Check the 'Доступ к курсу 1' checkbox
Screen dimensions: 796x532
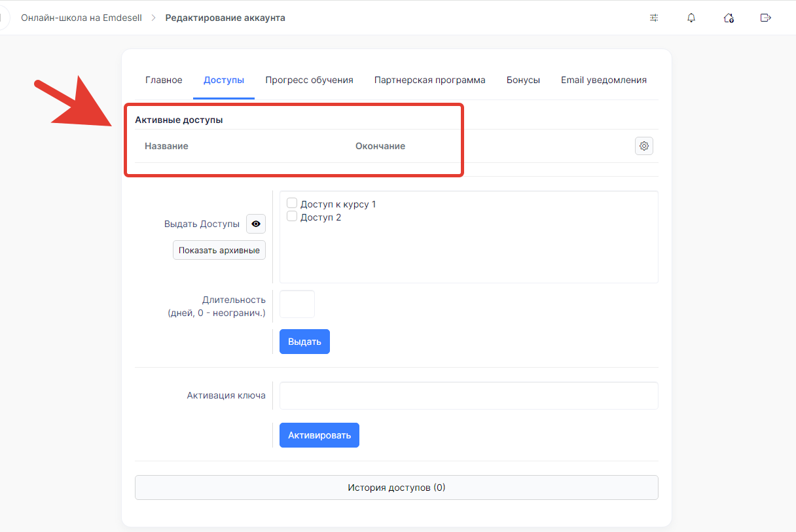293,204
